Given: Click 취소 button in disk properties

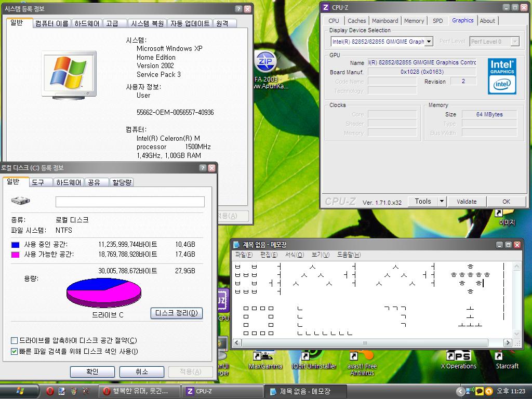Looking at the screenshot, I should pyautogui.click(x=141, y=371).
